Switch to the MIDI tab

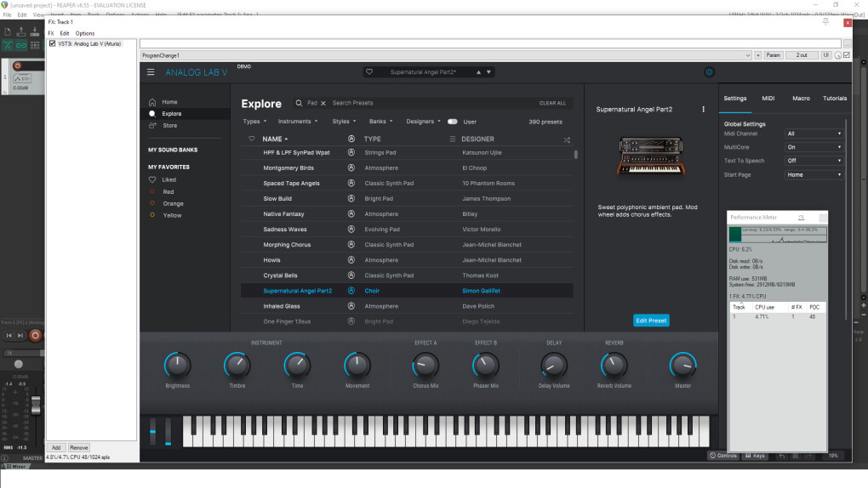coord(768,99)
